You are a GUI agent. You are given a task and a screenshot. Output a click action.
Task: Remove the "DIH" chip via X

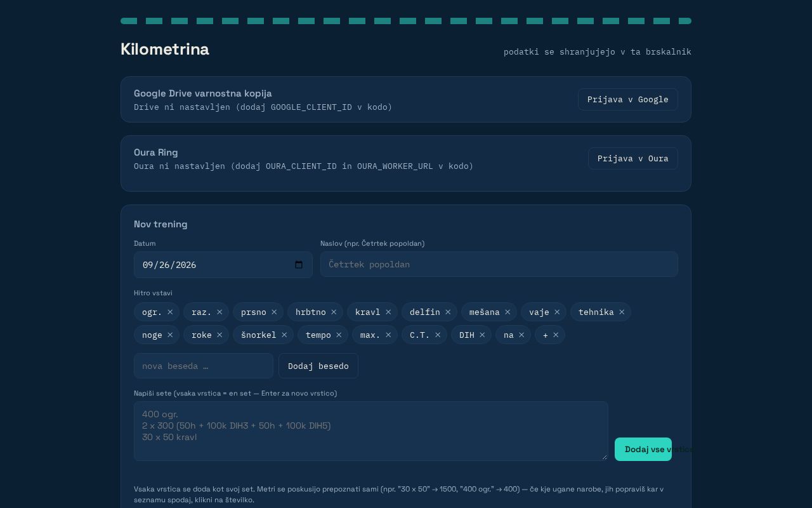[482, 335]
